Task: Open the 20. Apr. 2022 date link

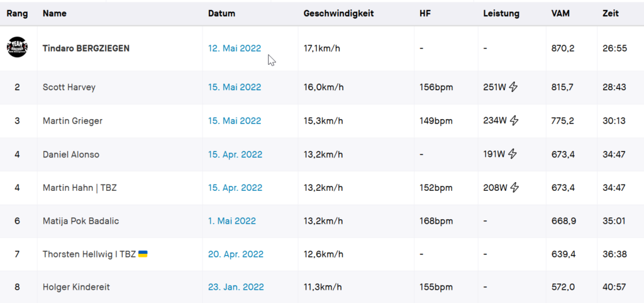Action: pos(236,254)
